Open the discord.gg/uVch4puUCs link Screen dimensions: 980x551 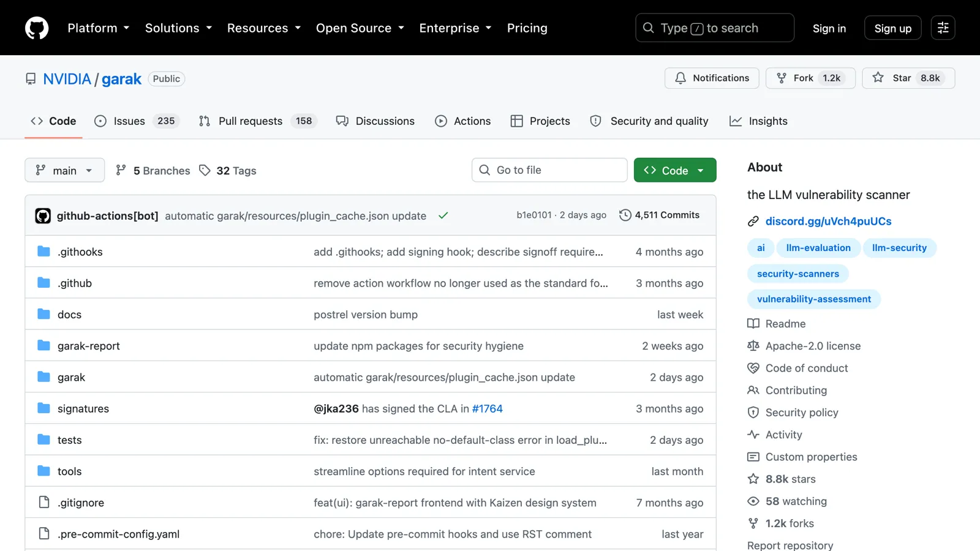(x=829, y=221)
